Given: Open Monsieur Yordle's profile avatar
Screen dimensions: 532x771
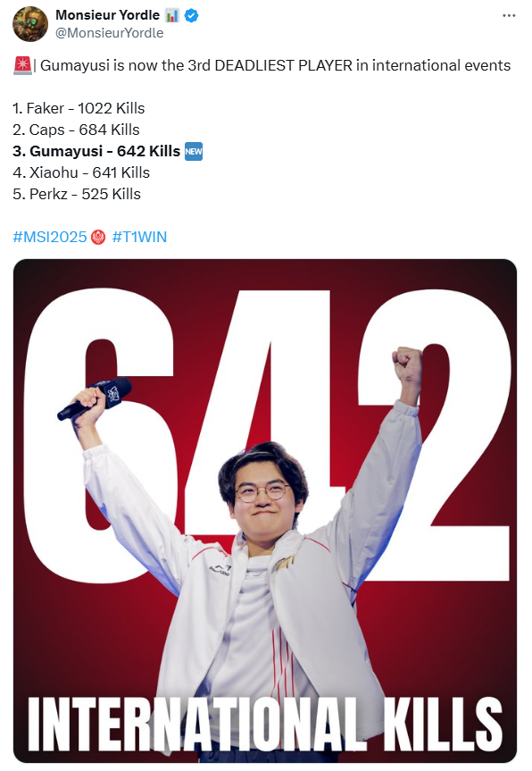Looking at the screenshot, I should tap(30, 24).
